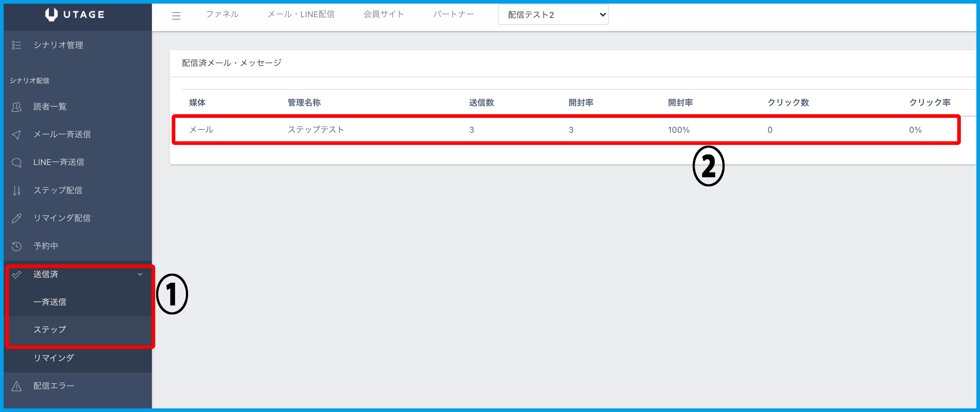Toggle sidebar with hamburger menu icon

click(x=176, y=16)
